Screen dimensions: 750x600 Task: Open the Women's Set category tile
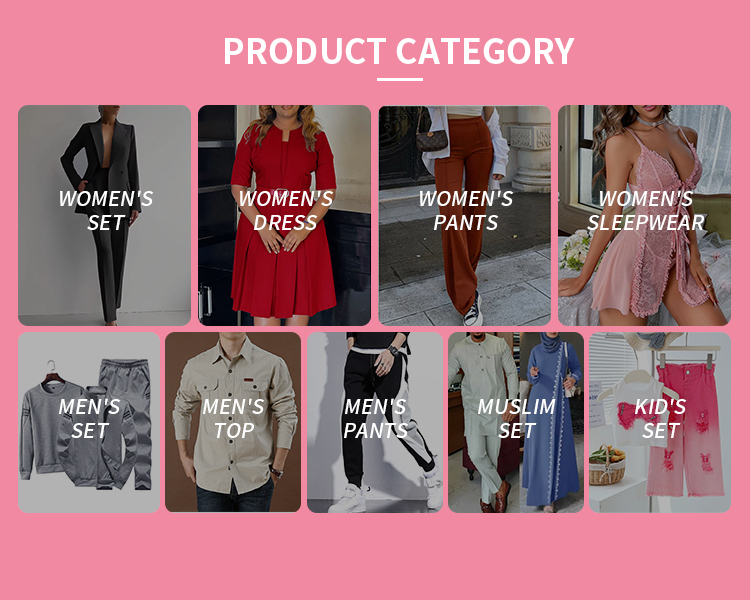click(104, 215)
